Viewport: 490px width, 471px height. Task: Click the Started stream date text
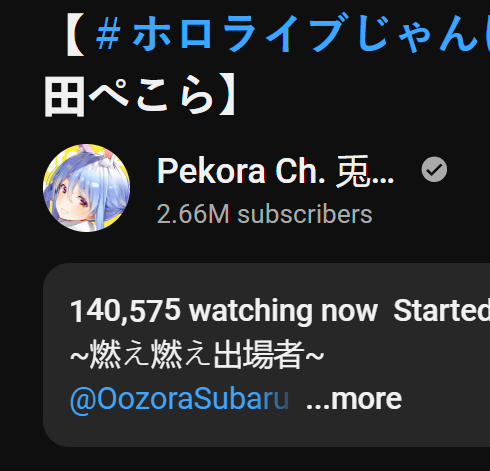(x=442, y=311)
